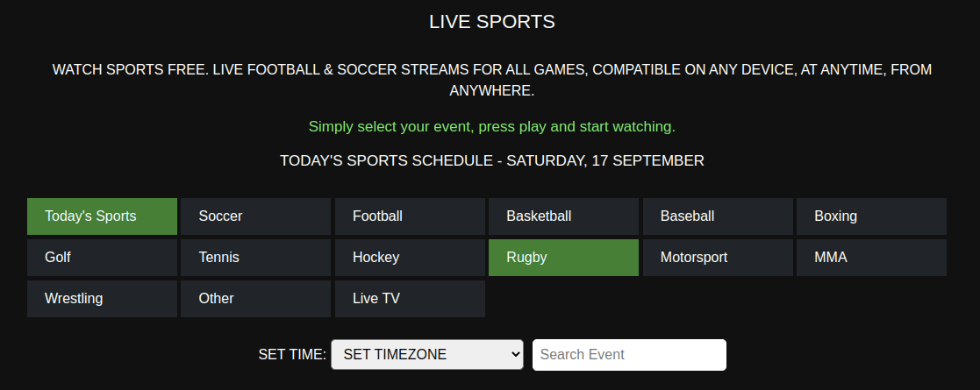Click the today's sports schedule date text
The height and width of the screenshot is (390, 980).
pyautogui.click(x=491, y=161)
